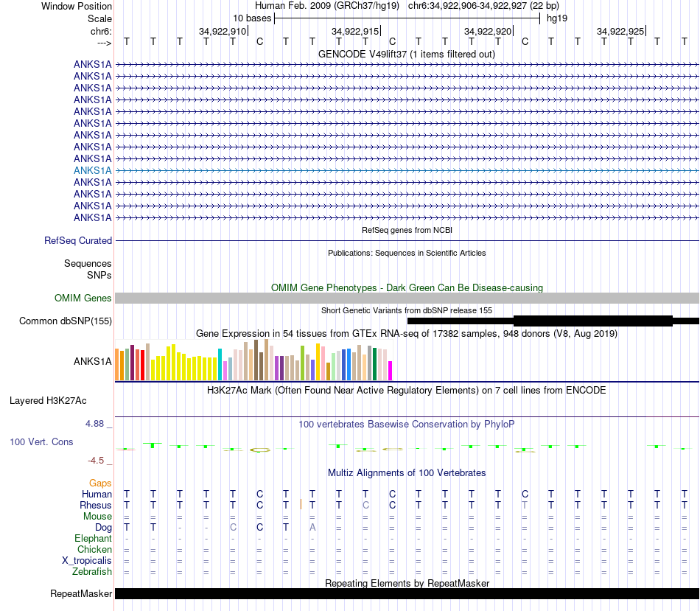
Task: Click the 34,922,910 position marker
Action: point(223,31)
